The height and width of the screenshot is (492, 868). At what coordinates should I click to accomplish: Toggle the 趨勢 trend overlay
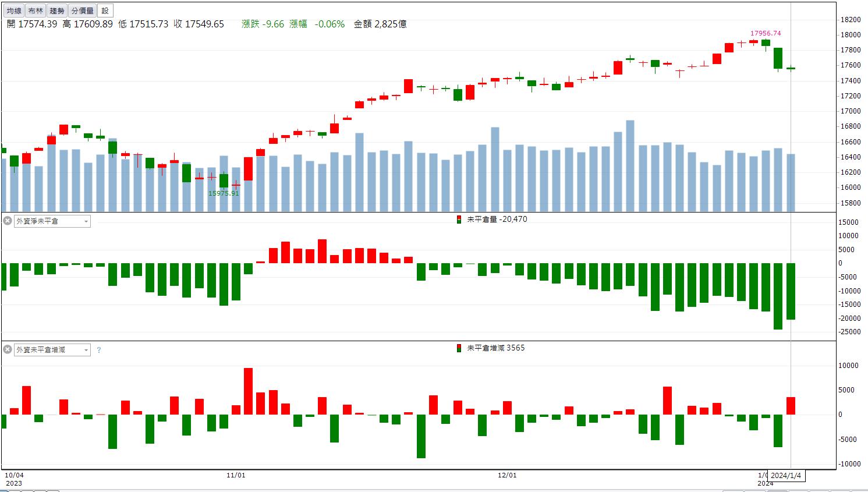[x=57, y=10]
